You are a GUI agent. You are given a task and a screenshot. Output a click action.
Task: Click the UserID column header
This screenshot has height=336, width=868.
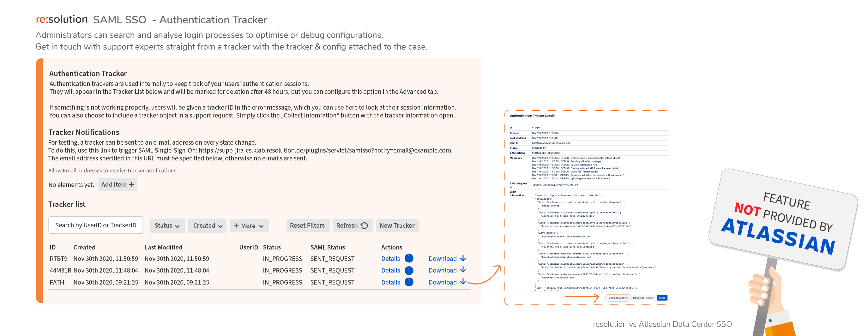pos(248,247)
